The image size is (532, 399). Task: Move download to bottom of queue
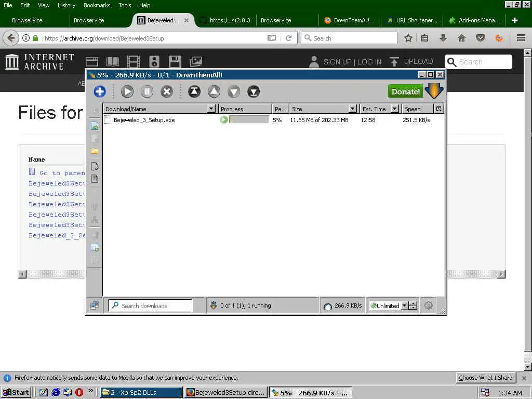coord(254,91)
